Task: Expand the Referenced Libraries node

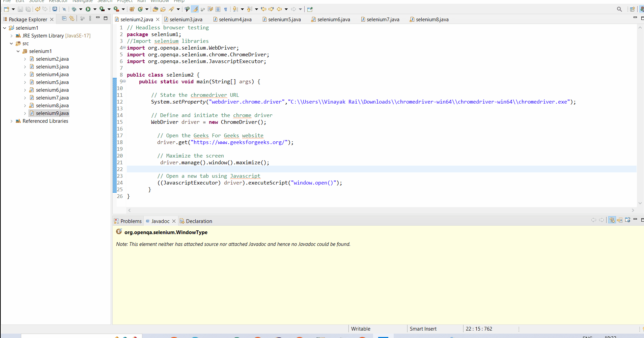Action: 12,121
